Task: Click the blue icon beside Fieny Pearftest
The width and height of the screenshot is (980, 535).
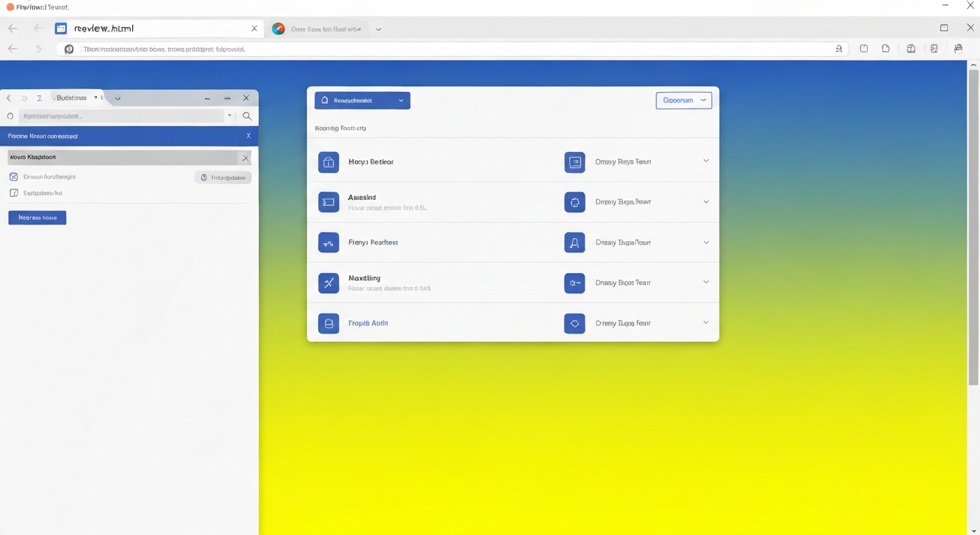Action: (x=329, y=242)
